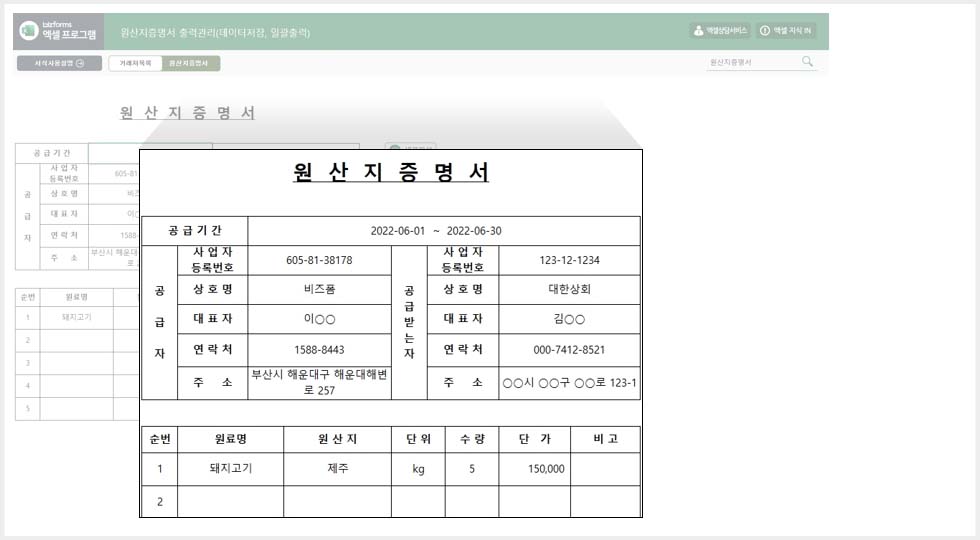
Task: Click the enlarged table 돼지고기 cell
Action: click(x=231, y=469)
